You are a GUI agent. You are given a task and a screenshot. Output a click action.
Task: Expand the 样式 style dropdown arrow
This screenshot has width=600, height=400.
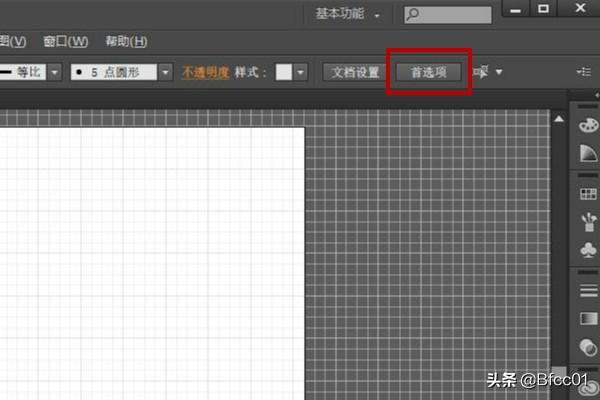pyautogui.click(x=301, y=73)
